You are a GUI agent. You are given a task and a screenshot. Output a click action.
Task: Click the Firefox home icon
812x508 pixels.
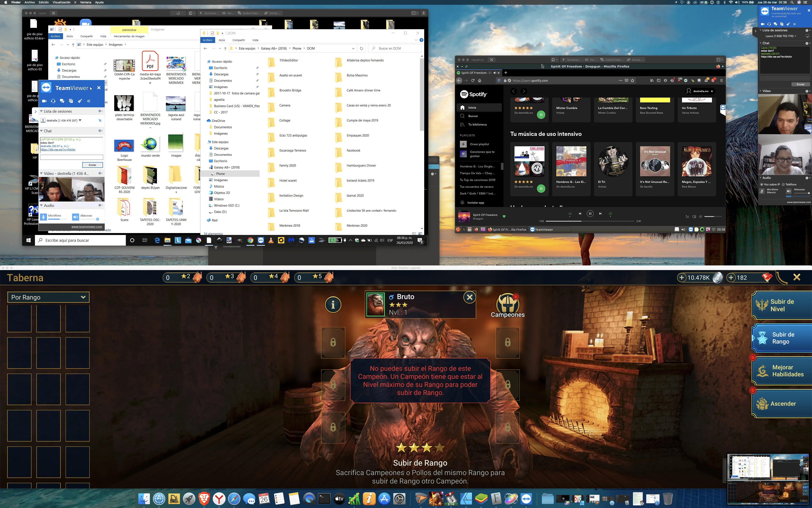(x=480, y=81)
